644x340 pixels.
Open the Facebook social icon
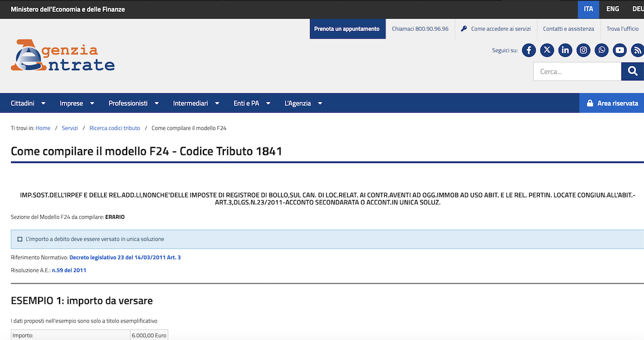529,50
